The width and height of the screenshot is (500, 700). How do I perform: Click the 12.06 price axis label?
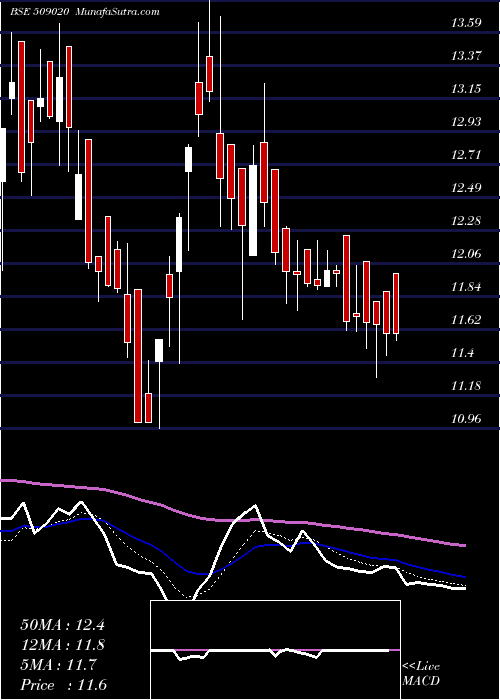[x=466, y=254]
